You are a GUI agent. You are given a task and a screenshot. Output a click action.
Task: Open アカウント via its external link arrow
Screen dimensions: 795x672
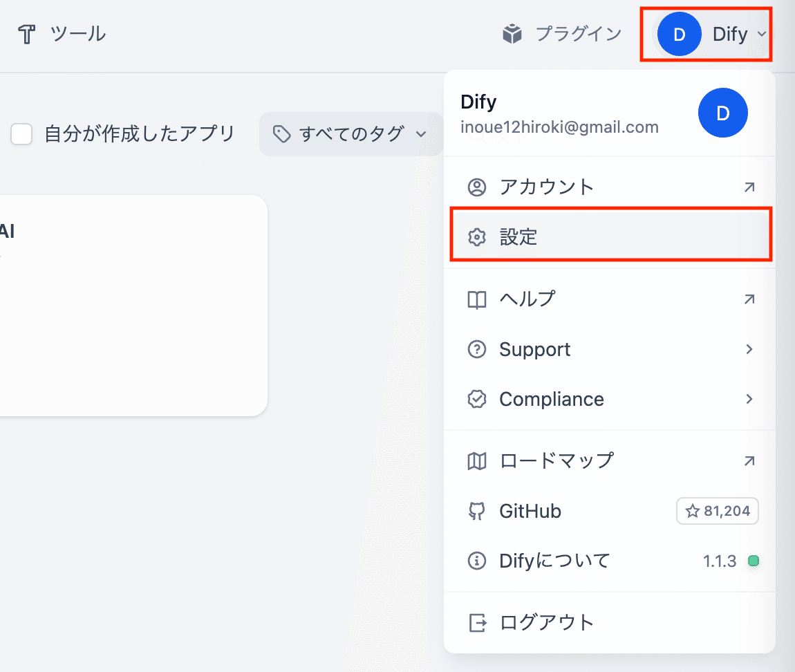point(749,186)
